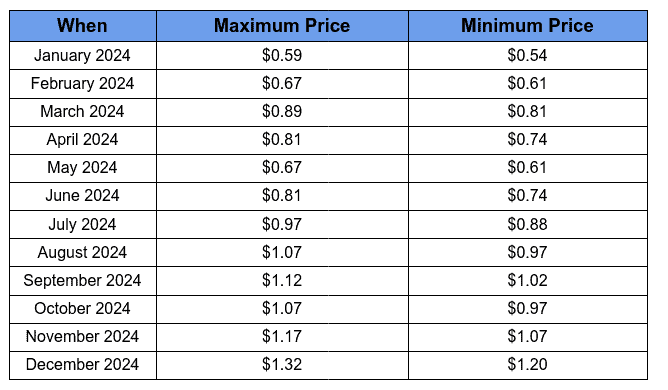Screen dimensions: 668x390
Task: Select the 'Maximum Price' column header
Action: tap(282, 26)
